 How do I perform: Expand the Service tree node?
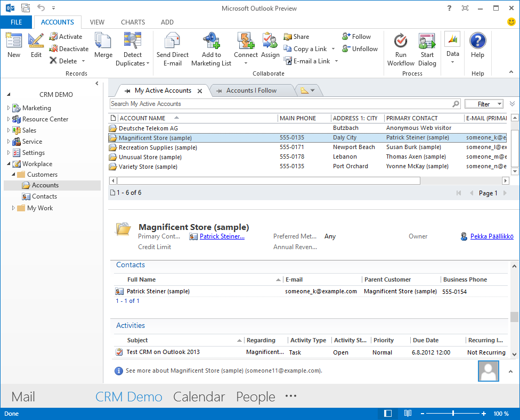[9, 142]
